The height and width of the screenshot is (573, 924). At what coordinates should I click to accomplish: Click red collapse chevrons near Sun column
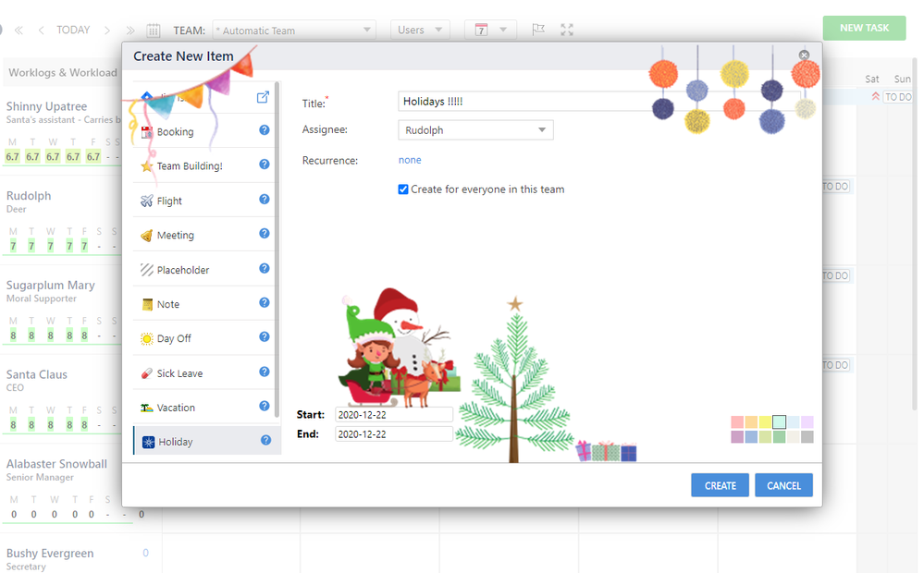point(876,97)
